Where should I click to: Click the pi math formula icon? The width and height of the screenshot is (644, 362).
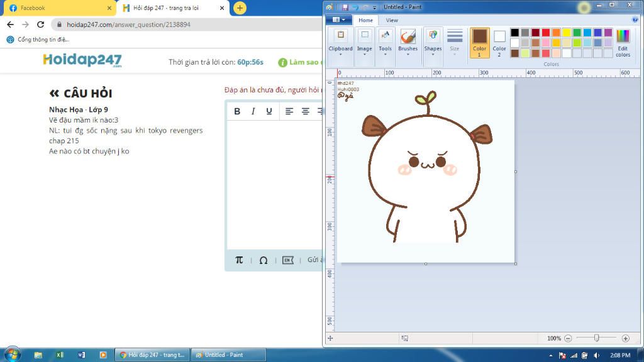click(x=239, y=260)
